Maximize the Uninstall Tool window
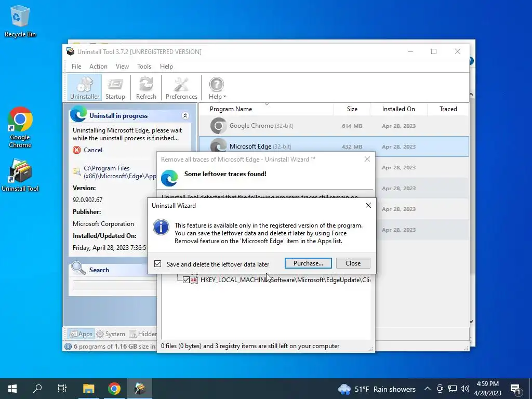Screen dimensions: 532x399 pos(434,51)
